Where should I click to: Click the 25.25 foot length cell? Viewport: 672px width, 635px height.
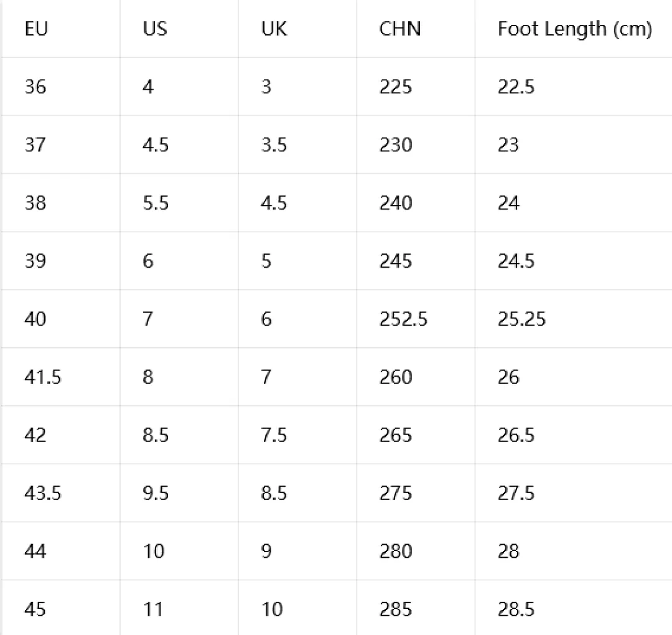[x=574, y=319]
